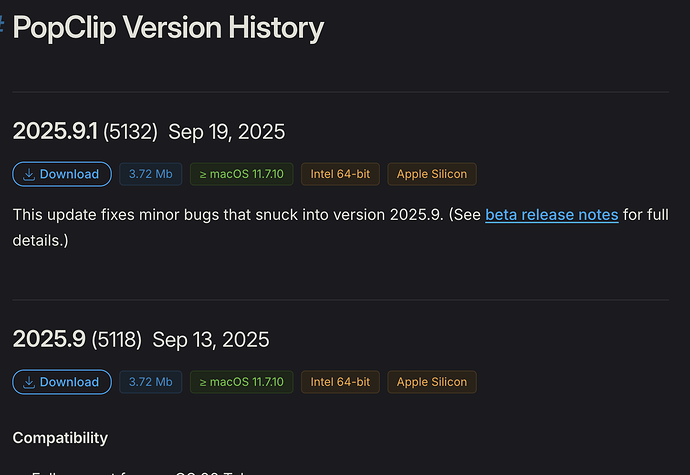690x475 pixels.
Task: Click the 3.72 Mb badge under version 2025.9
Action: (150, 382)
